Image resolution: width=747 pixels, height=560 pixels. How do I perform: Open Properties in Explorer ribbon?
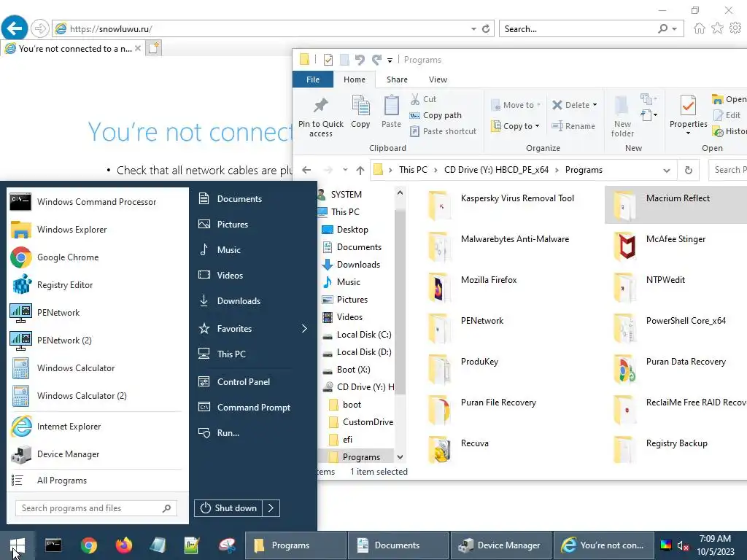click(688, 114)
